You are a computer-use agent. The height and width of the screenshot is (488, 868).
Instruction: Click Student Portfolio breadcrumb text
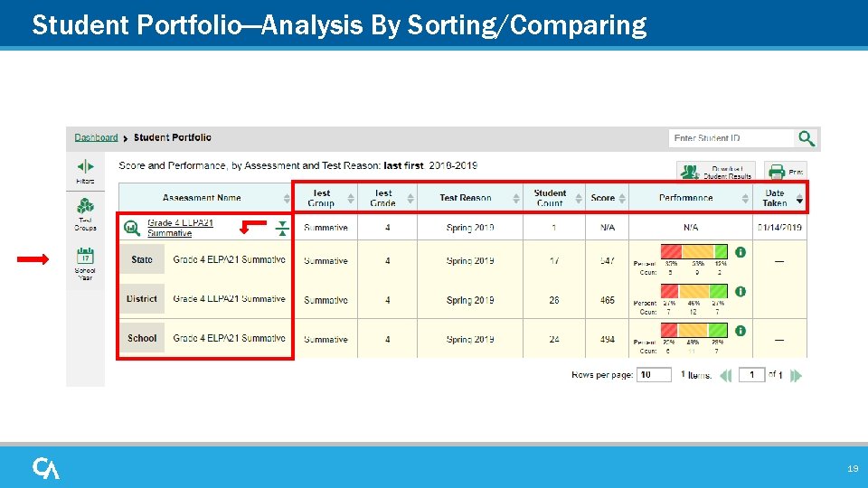(172, 137)
